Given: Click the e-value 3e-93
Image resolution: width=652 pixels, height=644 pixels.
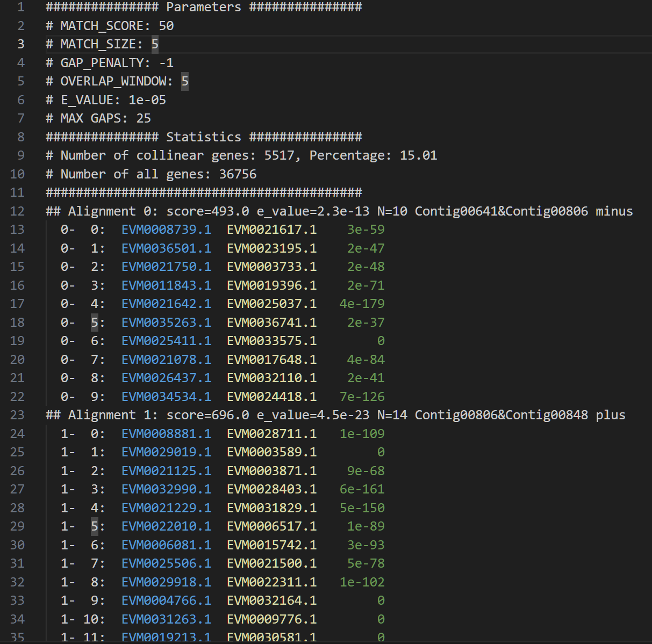Looking at the screenshot, I should (x=366, y=545).
